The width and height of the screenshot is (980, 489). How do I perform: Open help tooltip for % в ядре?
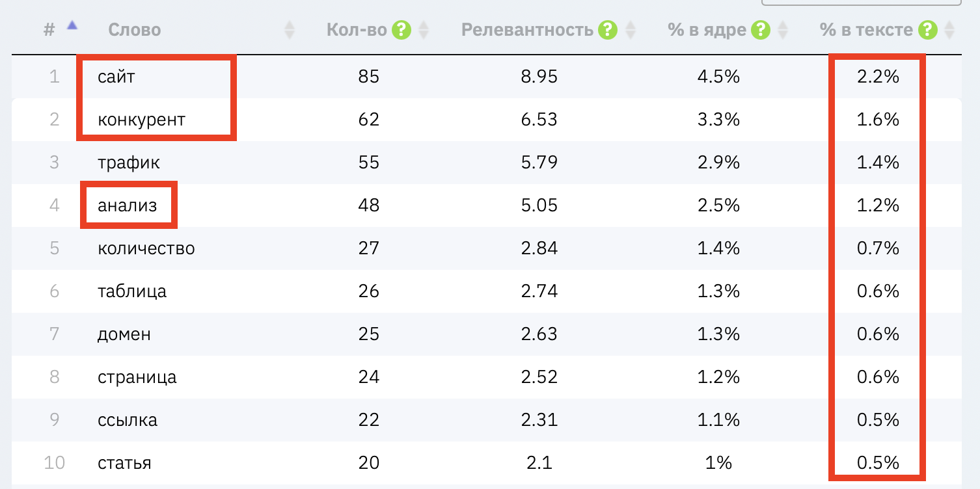pyautogui.click(x=761, y=30)
